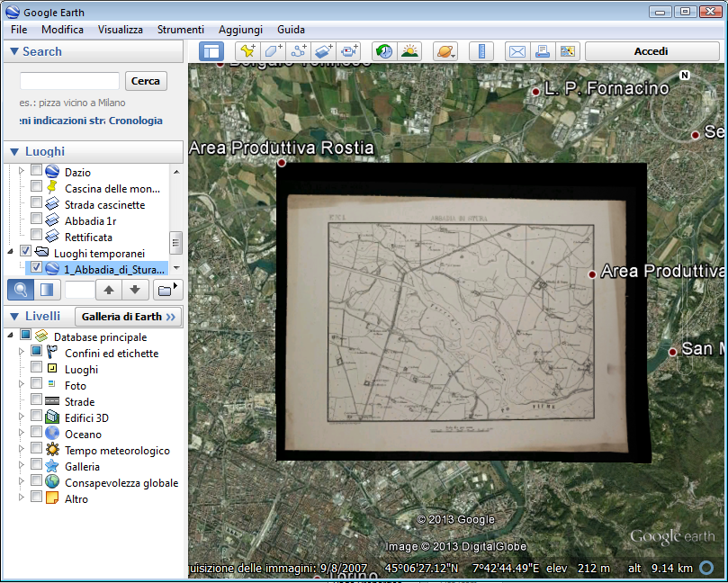Move selected place down in list
728x583 pixels.
coord(135,290)
